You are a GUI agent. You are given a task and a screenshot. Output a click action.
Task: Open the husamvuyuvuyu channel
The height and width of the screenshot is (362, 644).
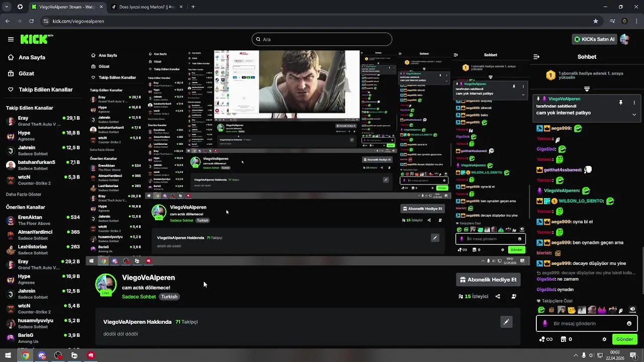[43, 323]
